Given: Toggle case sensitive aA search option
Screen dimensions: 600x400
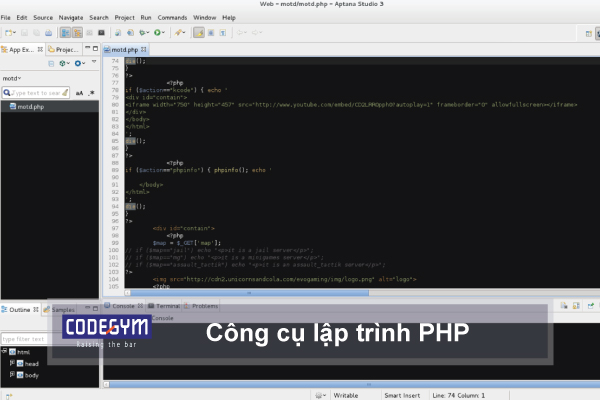Looking at the screenshot, I should click(x=79, y=93).
